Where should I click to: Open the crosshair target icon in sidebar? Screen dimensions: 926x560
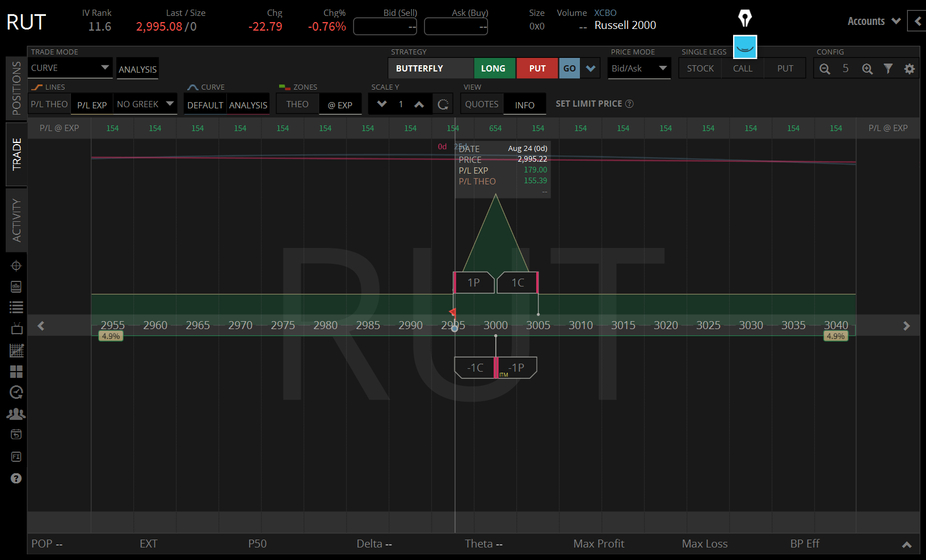click(16, 266)
